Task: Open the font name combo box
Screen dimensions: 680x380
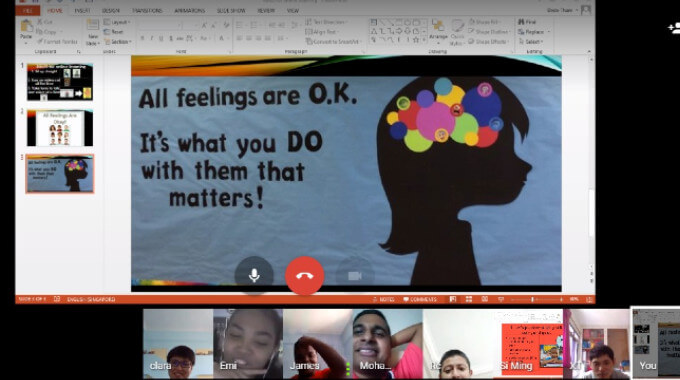Action: coord(159,26)
